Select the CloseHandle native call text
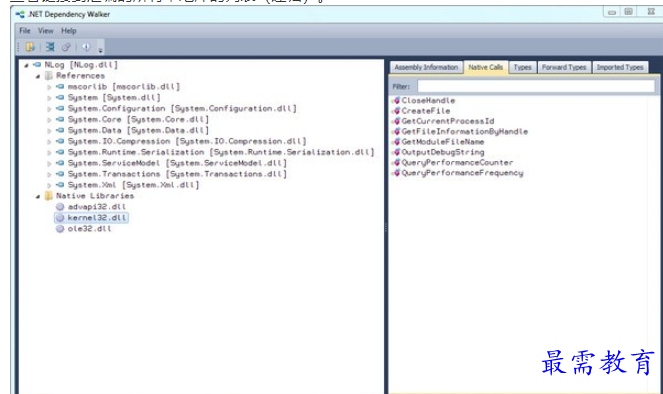The image size is (663, 394). [428, 101]
